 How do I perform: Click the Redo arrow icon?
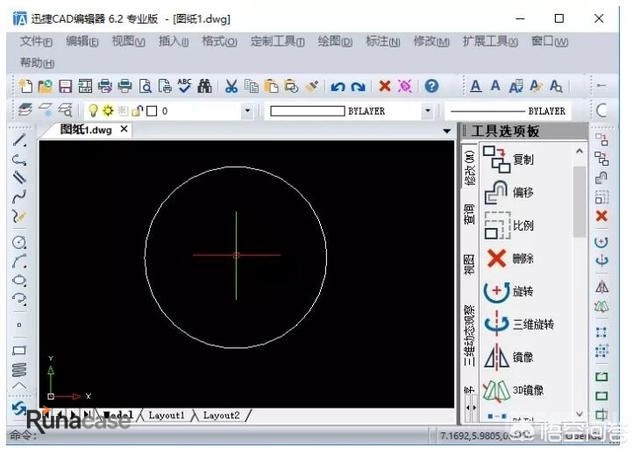(358, 87)
